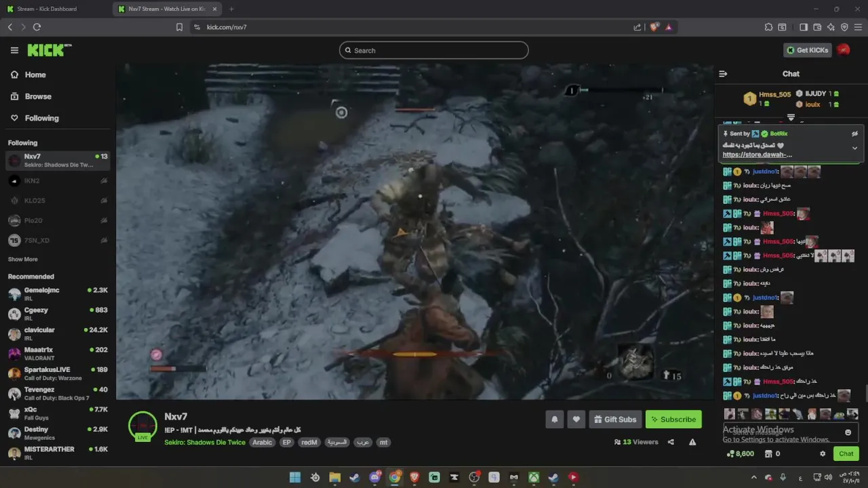
Task: Go back in browser
Action: coord(9,27)
